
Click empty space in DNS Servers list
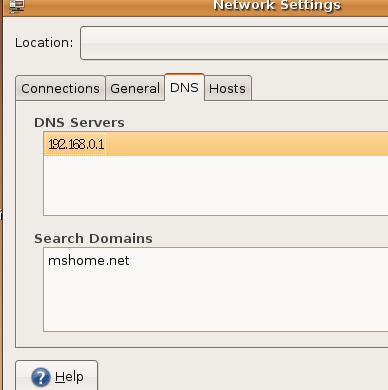216,185
